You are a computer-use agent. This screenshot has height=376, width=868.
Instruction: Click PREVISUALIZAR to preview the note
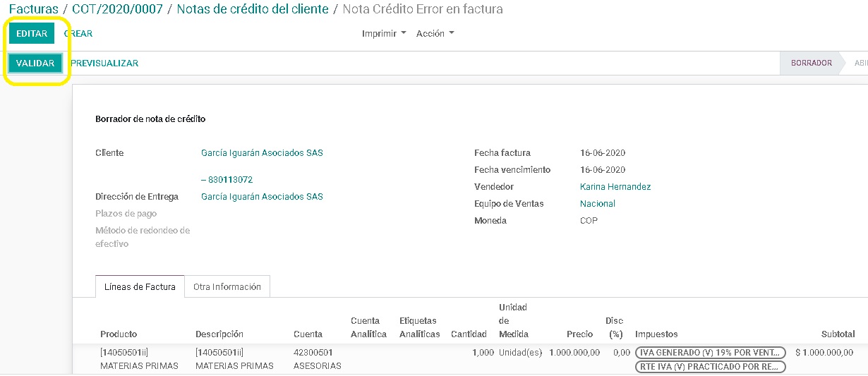pyautogui.click(x=104, y=63)
